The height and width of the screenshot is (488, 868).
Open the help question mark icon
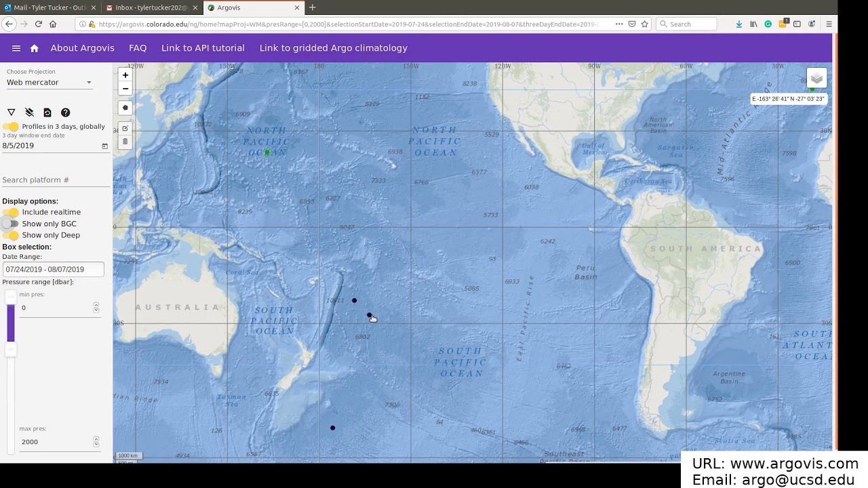tap(65, 113)
